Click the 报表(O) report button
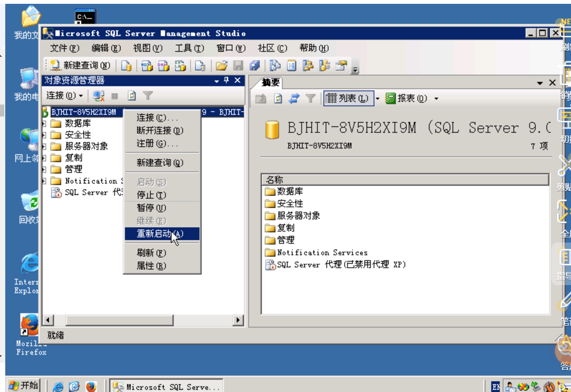571x392 pixels. [407, 98]
